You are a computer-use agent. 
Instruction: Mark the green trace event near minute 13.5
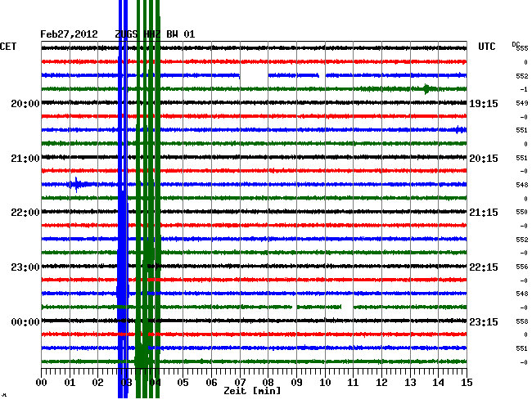(x=426, y=89)
